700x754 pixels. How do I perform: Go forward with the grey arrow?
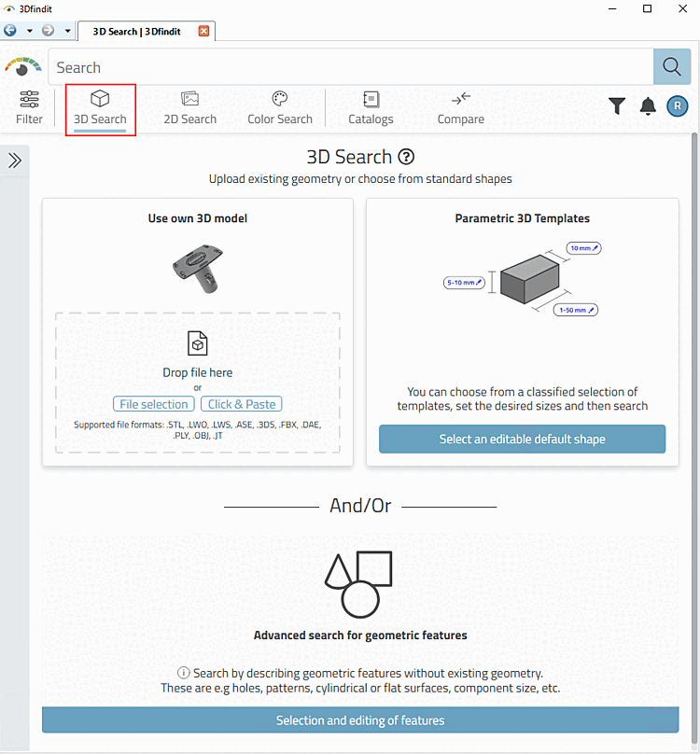49,31
